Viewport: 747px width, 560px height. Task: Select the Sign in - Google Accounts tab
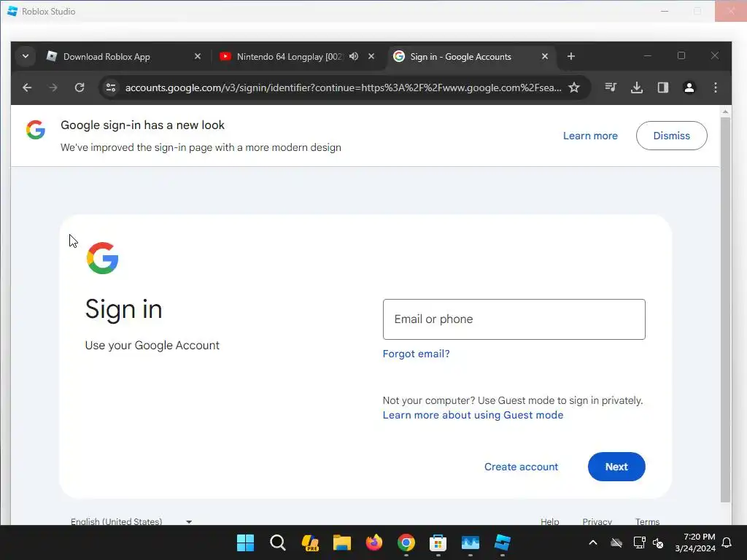tap(460, 57)
